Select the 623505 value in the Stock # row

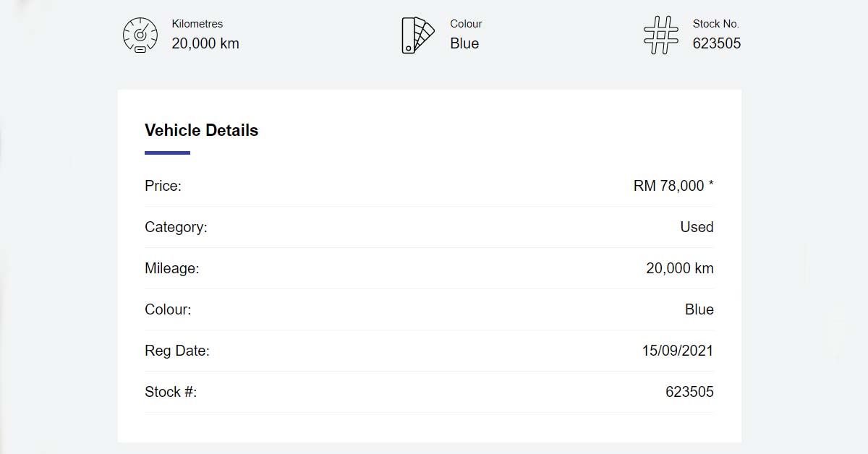689,392
